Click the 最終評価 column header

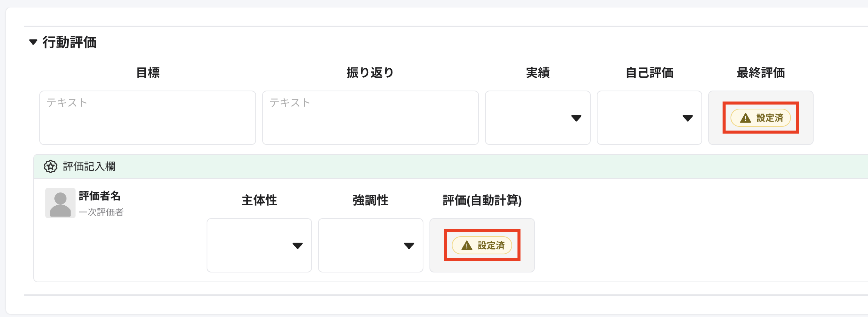tap(761, 72)
